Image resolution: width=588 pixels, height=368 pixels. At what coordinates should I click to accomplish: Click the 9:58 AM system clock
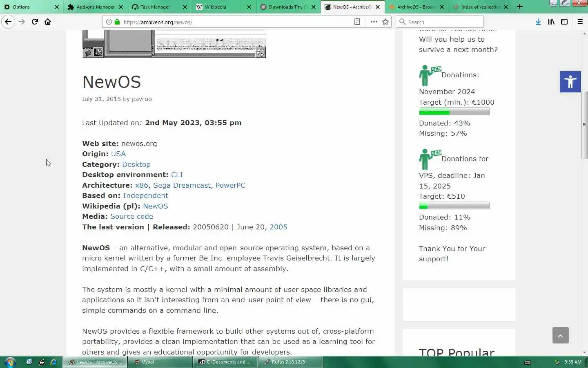(573, 362)
